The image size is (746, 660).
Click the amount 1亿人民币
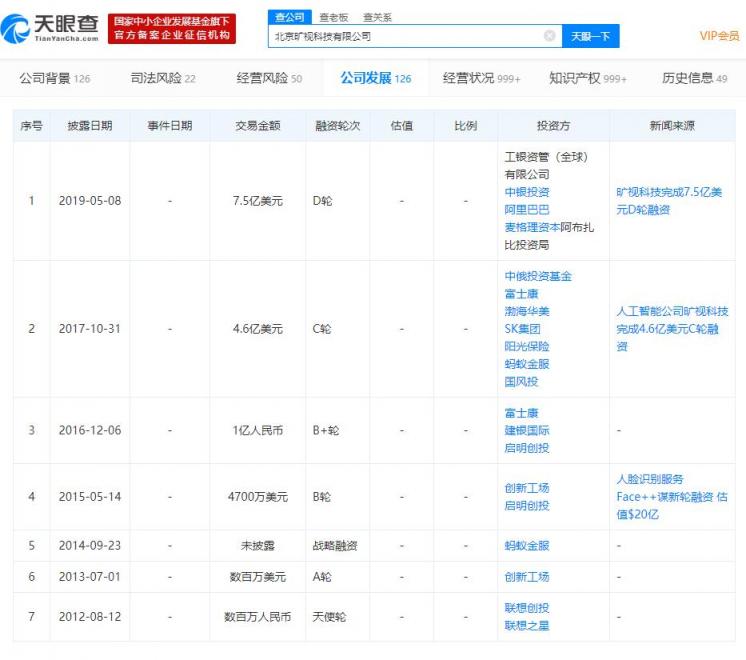click(x=258, y=431)
